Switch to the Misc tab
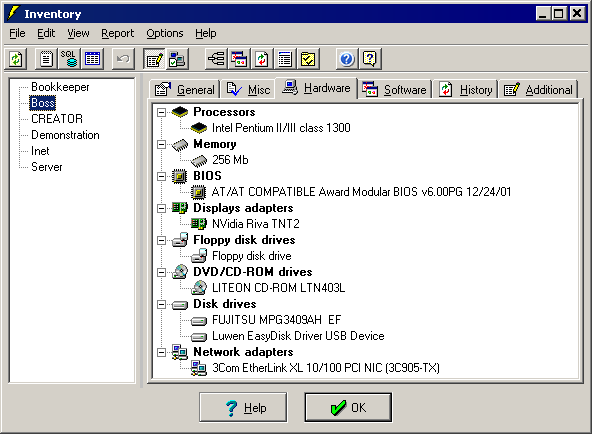Screen dimensions: 592x434 click(248, 90)
